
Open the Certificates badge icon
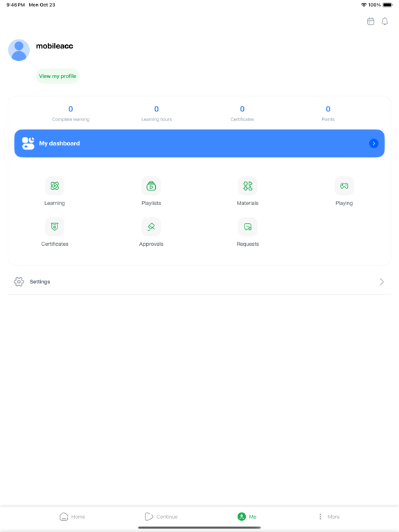(x=55, y=227)
